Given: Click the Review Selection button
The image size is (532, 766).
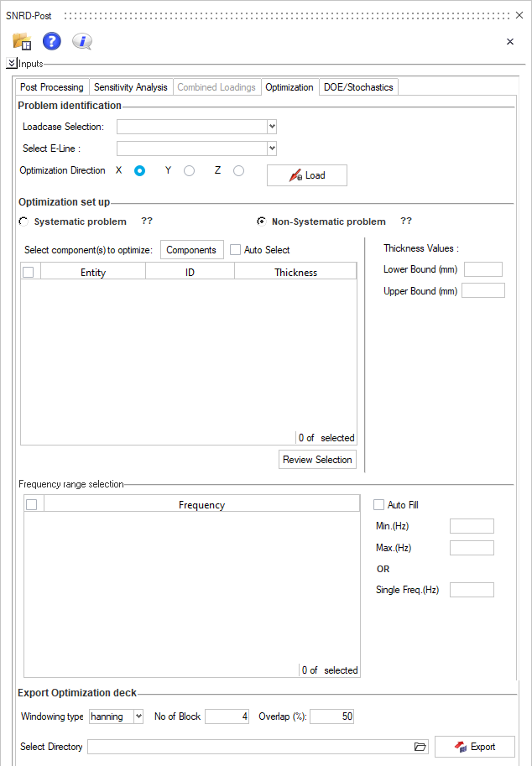Looking at the screenshot, I should pos(317,460).
